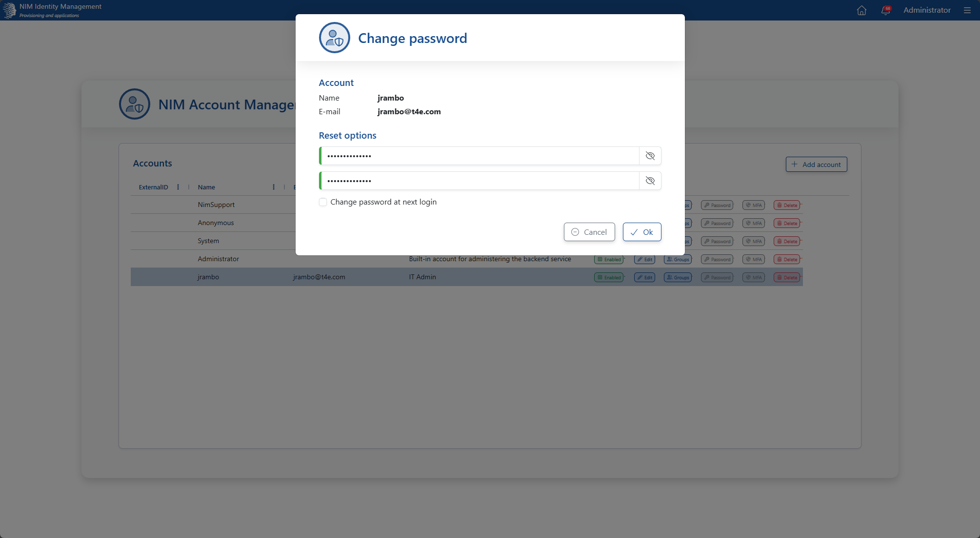The height and width of the screenshot is (538, 980).
Task: Select the Administrator row name
Action: point(218,259)
